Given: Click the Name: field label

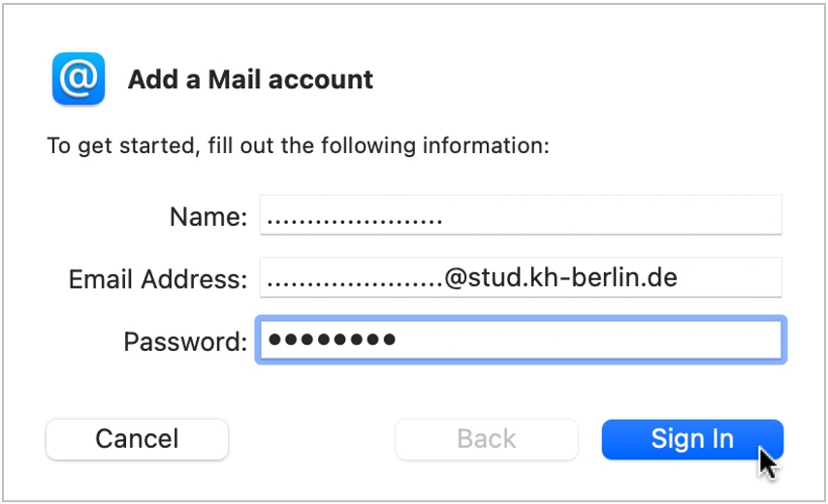Looking at the screenshot, I should point(208,216).
